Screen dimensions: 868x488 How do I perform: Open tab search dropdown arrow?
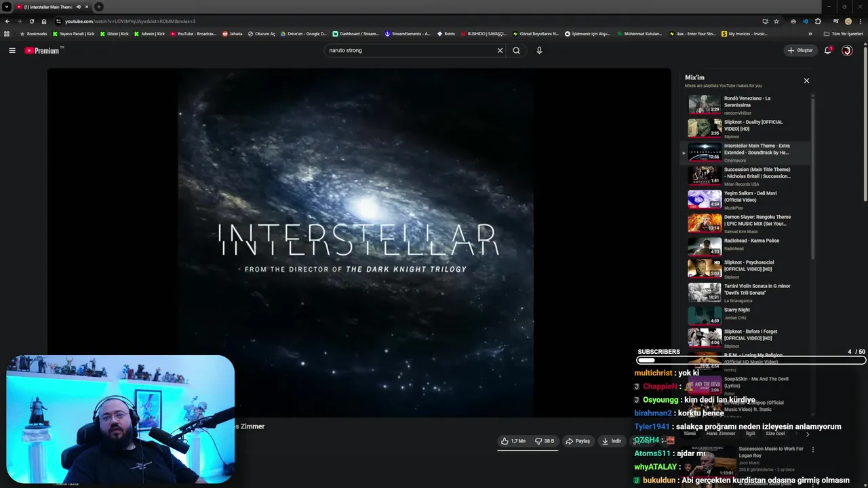(7, 7)
